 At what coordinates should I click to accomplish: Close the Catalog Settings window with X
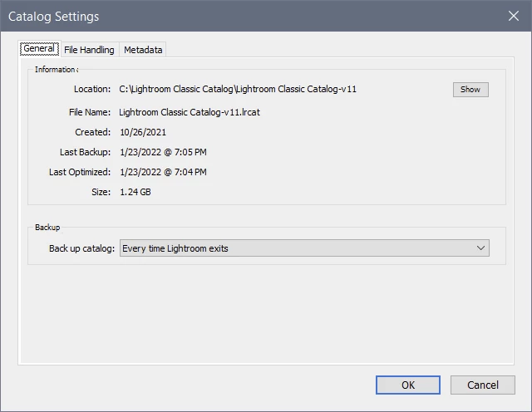point(514,16)
